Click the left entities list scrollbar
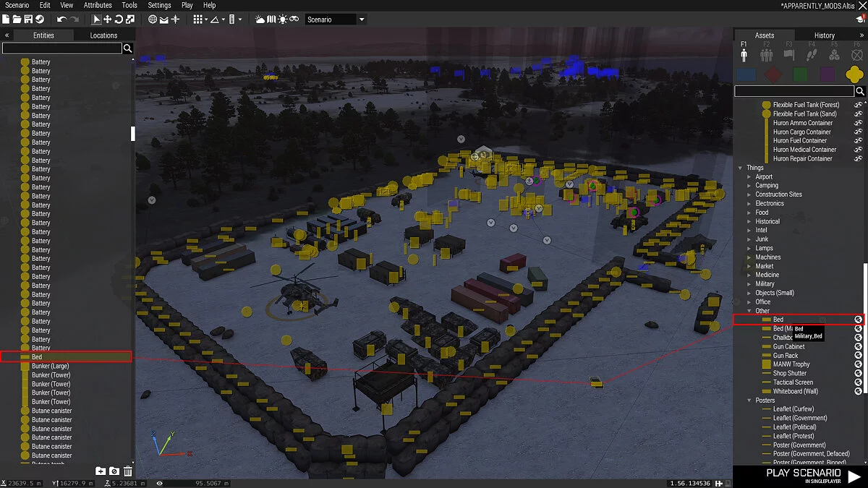Screen dimensions: 868x488 point(132,134)
